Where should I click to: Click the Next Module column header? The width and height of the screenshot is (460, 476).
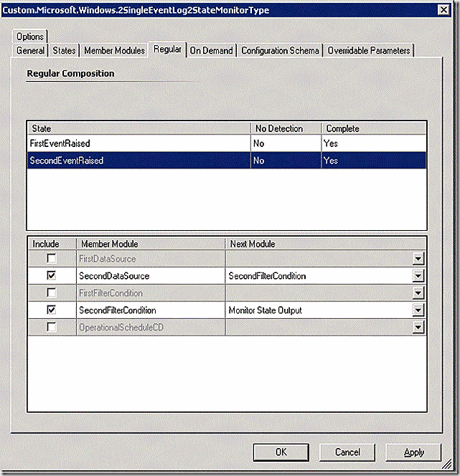point(326,244)
